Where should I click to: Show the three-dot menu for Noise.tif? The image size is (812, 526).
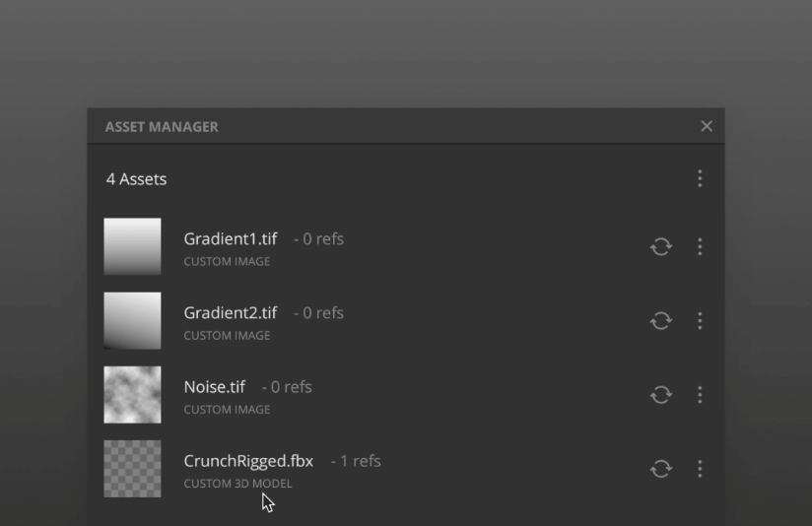[700, 394]
